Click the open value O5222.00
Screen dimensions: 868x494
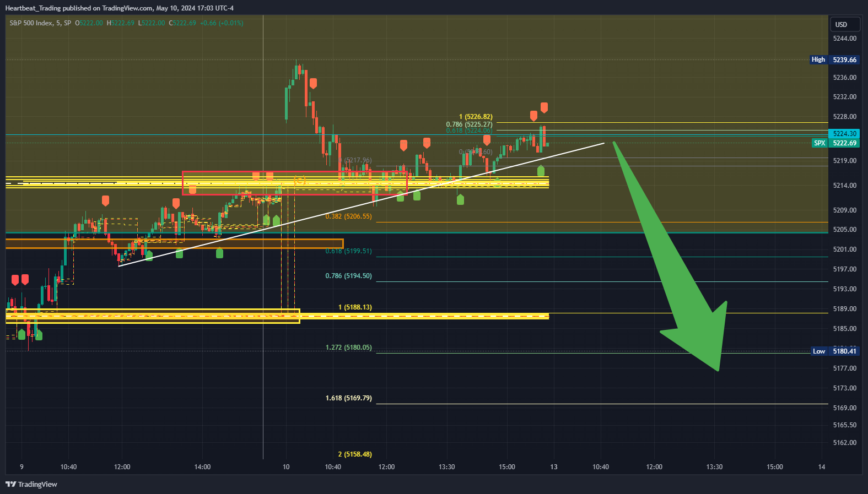coord(89,23)
